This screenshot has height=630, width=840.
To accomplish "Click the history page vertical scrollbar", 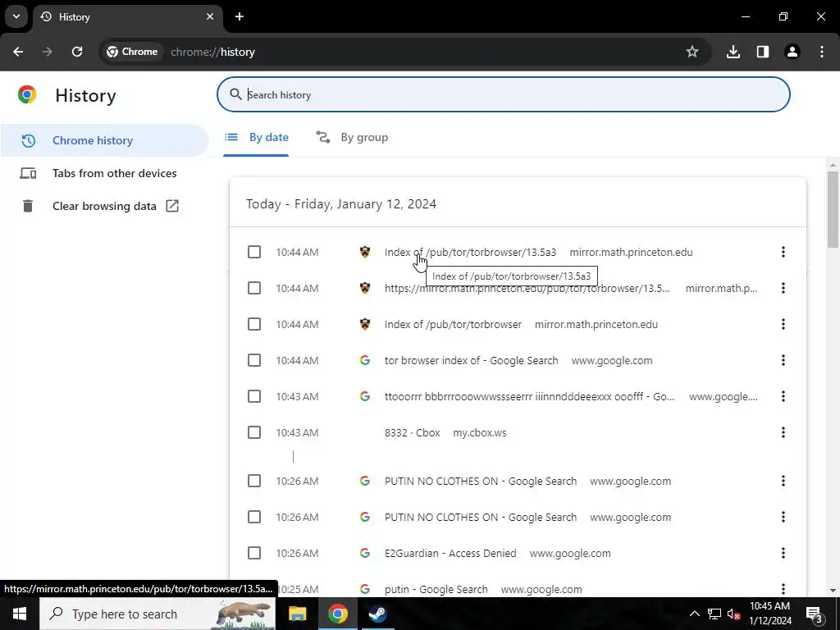I will (833, 209).
